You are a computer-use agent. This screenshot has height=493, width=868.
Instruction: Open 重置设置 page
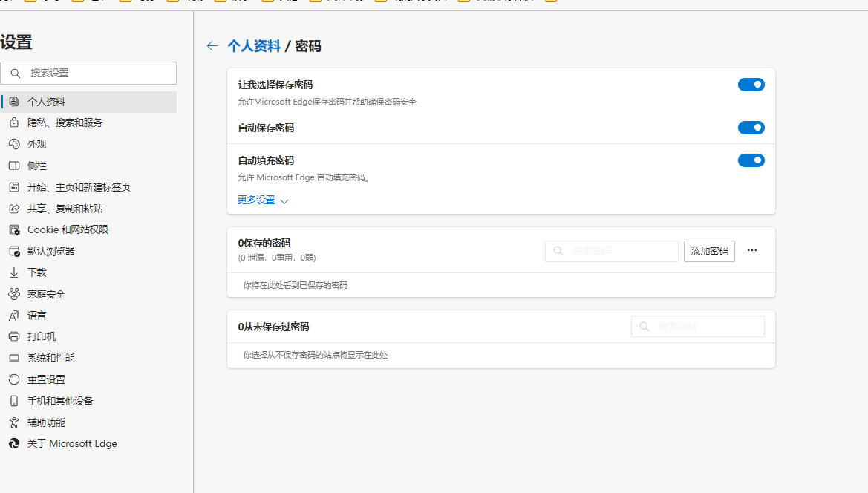pyautogui.click(x=88, y=379)
